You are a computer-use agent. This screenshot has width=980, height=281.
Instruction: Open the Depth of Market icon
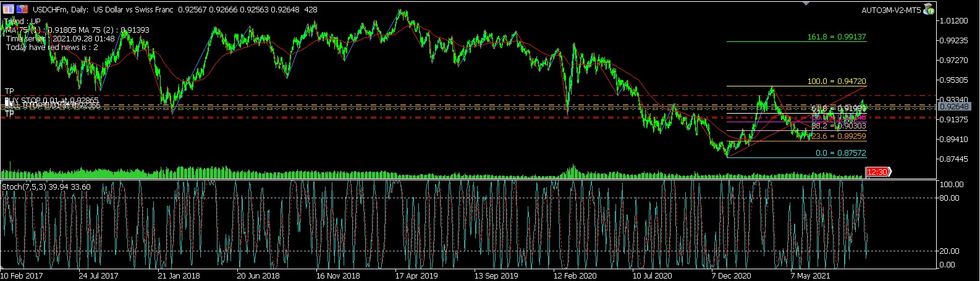[22, 10]
